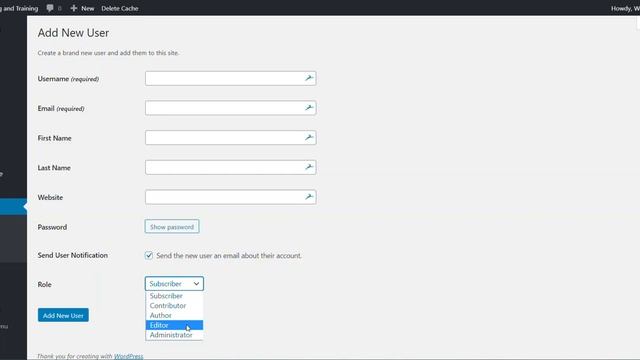
Task: Open the New menu in admin bar
Action: (x=82, y=8)
